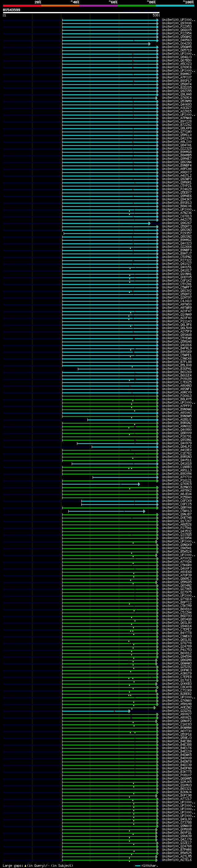Open hit UniRef100_B7PAR6
This screenshot has height=868, width=197.
pos(177,850)
